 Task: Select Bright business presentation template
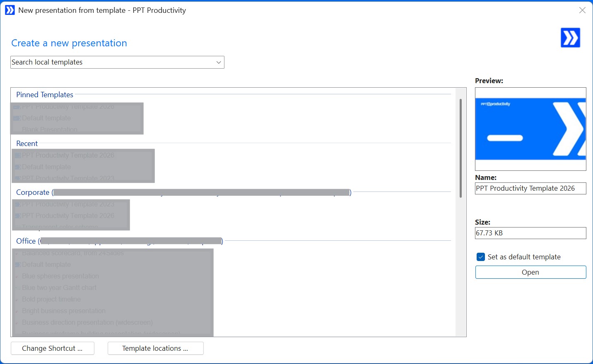[64, 311]
